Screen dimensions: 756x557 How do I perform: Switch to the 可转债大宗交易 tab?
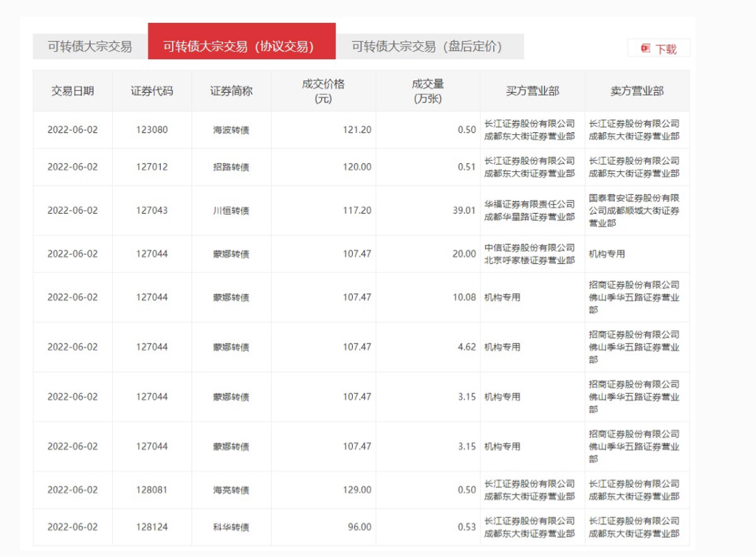tap(90, 46)
